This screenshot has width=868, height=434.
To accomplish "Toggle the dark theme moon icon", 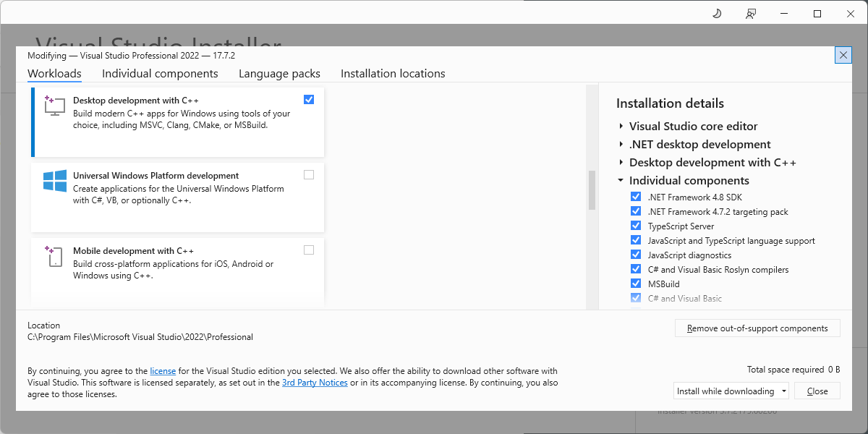I will pos(717,14).
